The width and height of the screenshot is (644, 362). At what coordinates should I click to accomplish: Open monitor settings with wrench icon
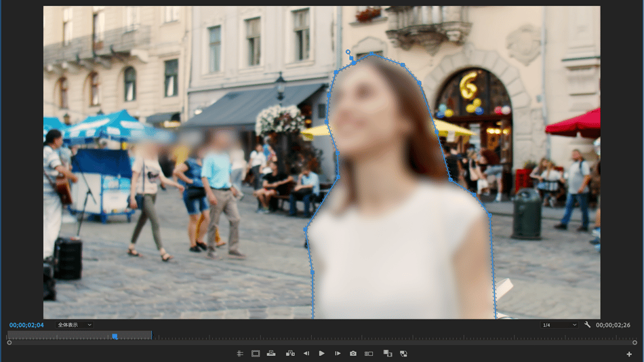(x=588, y=325)
